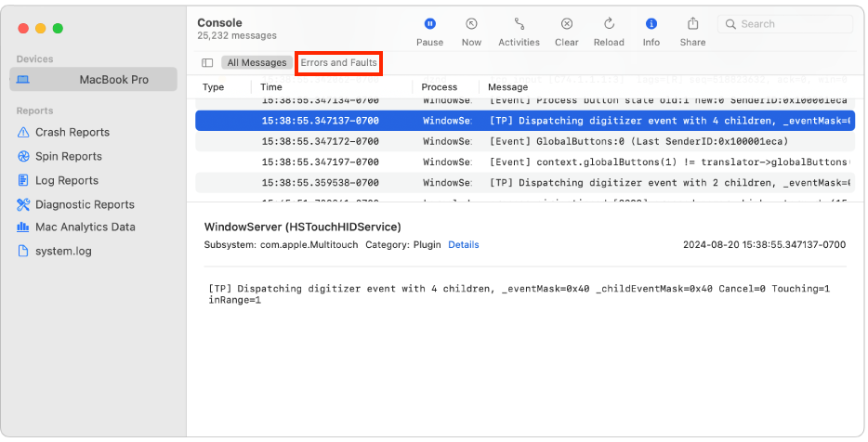868x442 pixels.
Task: Select MacBook Pro device
Action: tap(93, 79)
